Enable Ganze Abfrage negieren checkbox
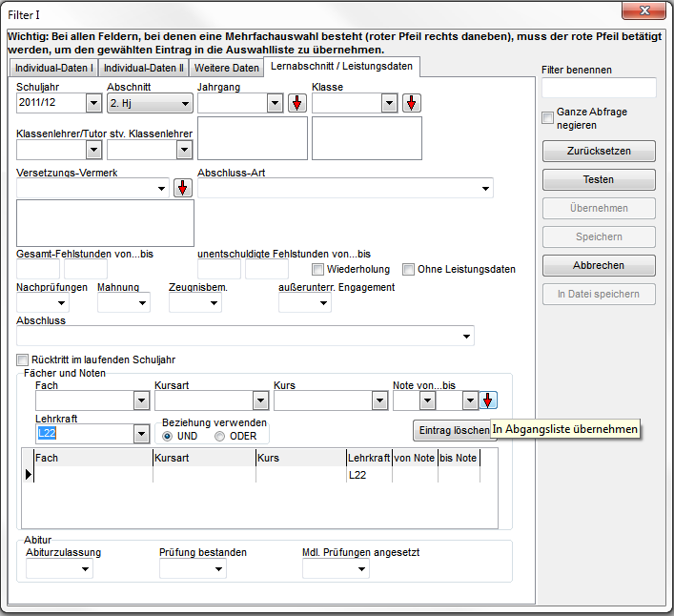Image resolution: width=674 pixels, height=616 pixels. click(x=548, y=118)
